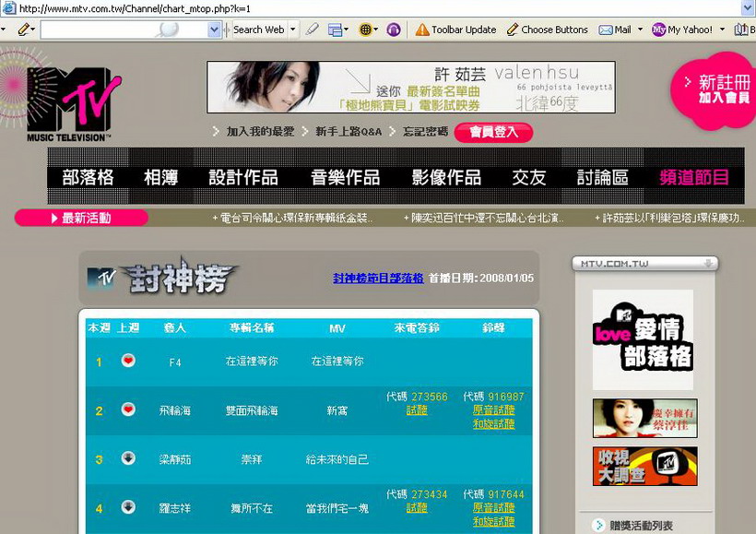The image size is (756, 534).
Task: Click the address bar URL field
Action: click(372, 8)
